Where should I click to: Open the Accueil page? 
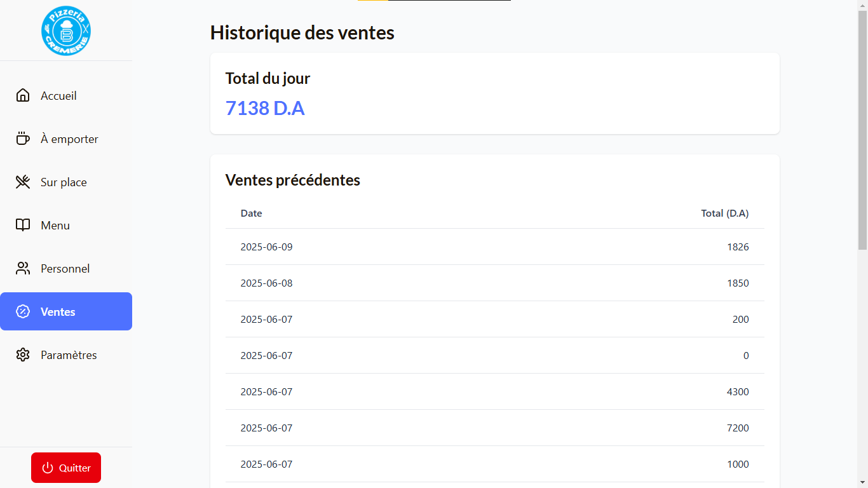pyautogui.click(x=58, y=96)
